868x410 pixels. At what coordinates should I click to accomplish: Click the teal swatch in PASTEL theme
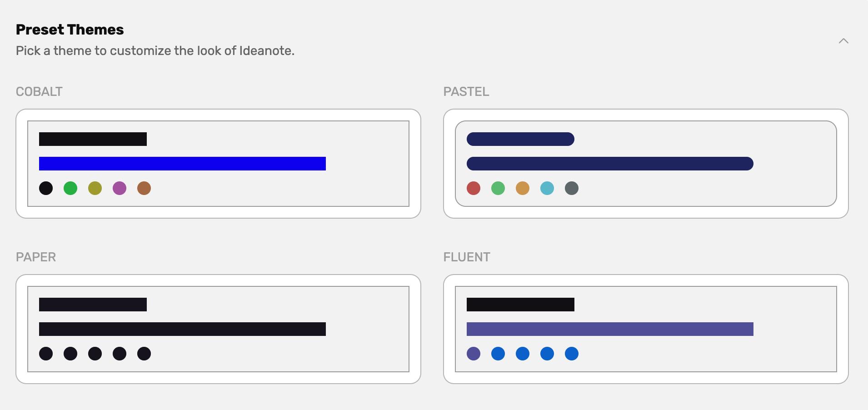pyautogui.click(x=548, y=188)
